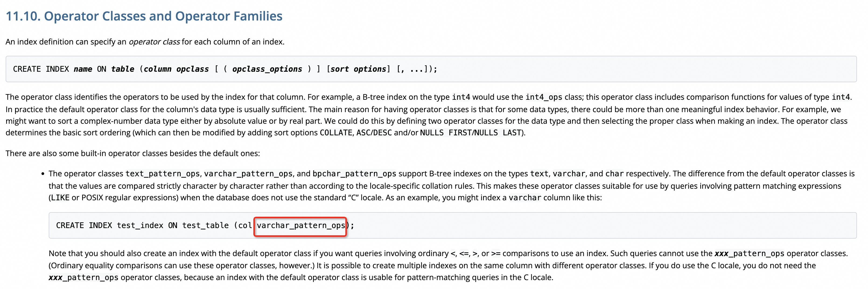Screen dimensions: 868x289
Task: Click the "There are also some built-in" sentence
Action: click(132, 153)
